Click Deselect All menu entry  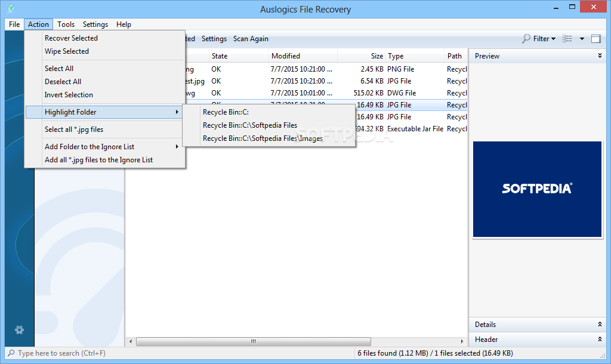tap(105, 81)
